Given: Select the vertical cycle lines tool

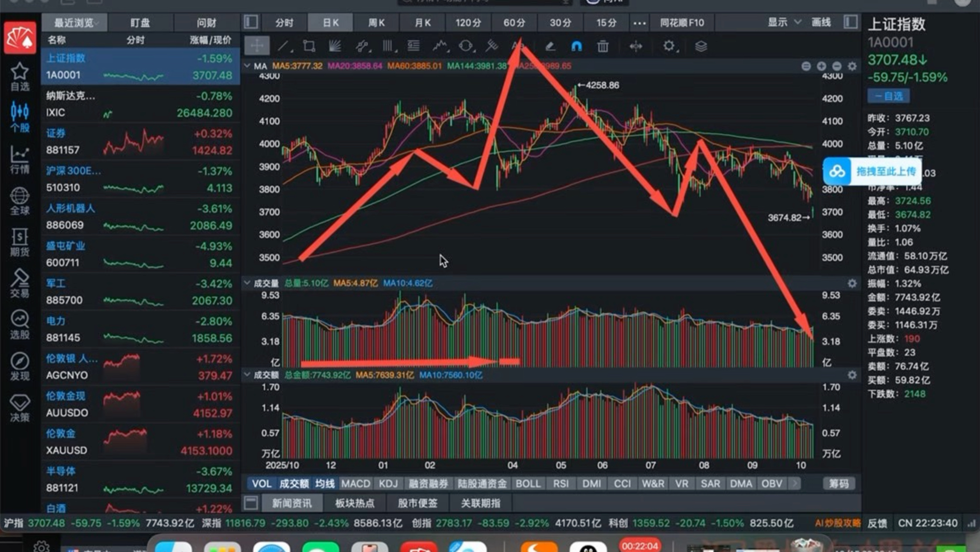Looking at the screenshot, I should point(388,46).
